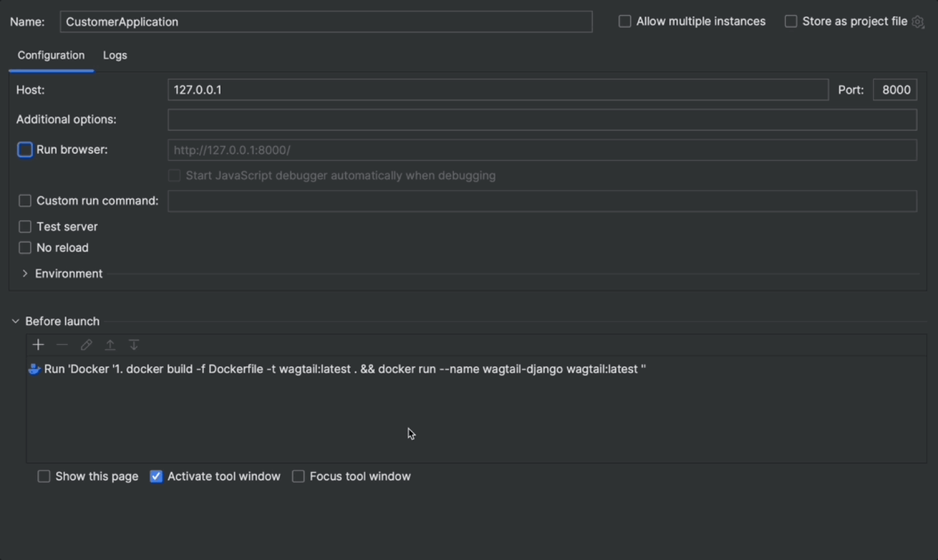Uncheck Activate tool window
This screenshot has width=938, height=560.
(x=156, y=477)
